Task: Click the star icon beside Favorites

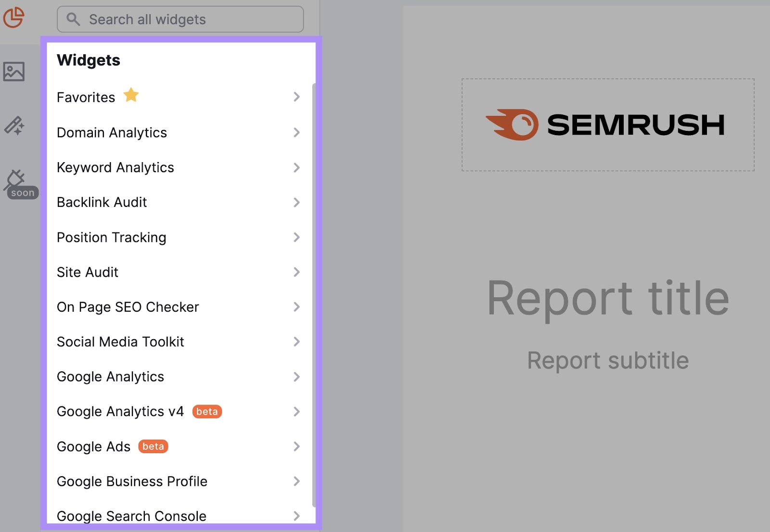Action: pyautogui.click(x=132, y=95)
